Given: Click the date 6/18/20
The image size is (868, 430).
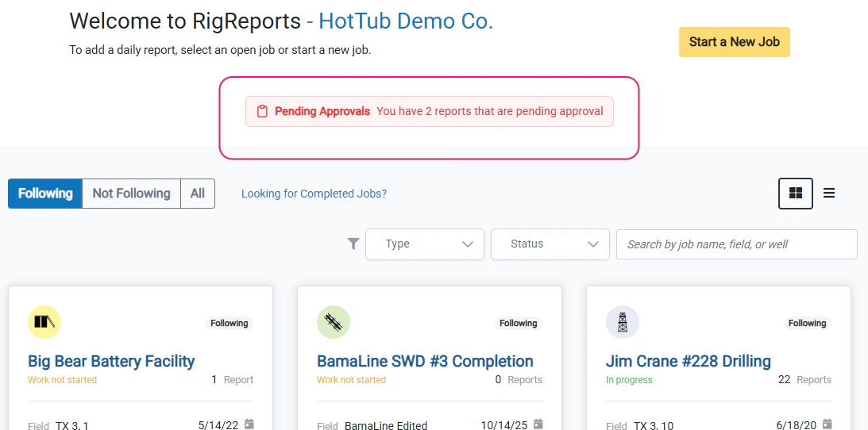Looking at the screenshot, I should coord(796,425).
